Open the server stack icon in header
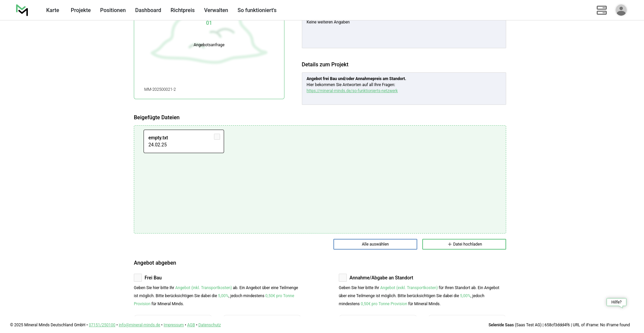The width and height of the screenshot is (644, 333). tap(601, 10)
